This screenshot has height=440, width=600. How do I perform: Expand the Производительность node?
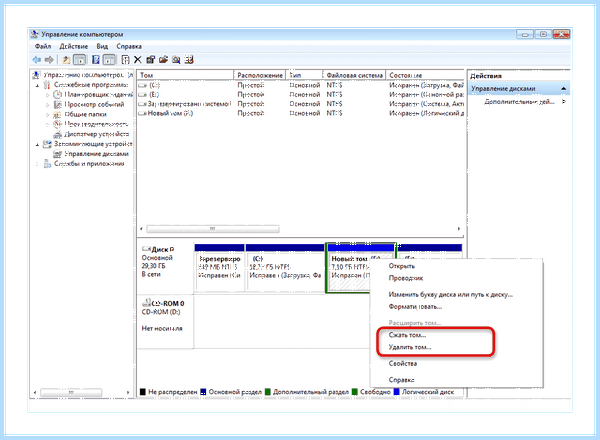pyautogui.click(x=47, y=125)
